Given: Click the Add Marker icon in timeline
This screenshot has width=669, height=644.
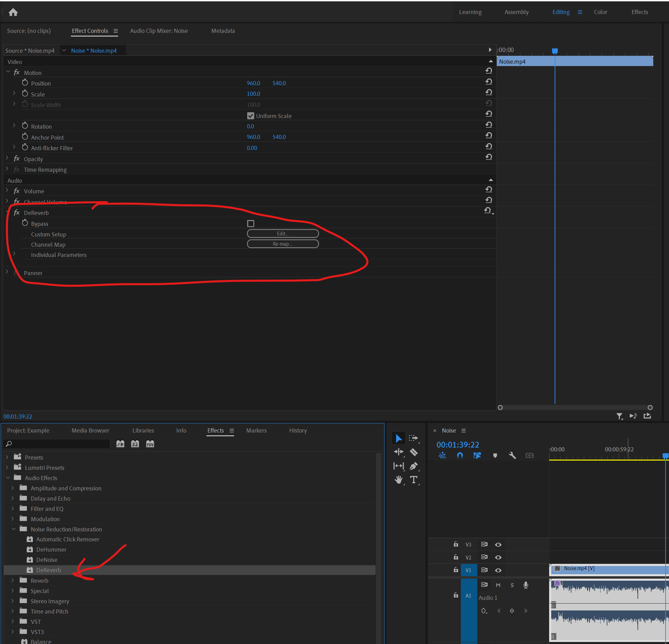Looking at the screenshot, I should 495,456.
